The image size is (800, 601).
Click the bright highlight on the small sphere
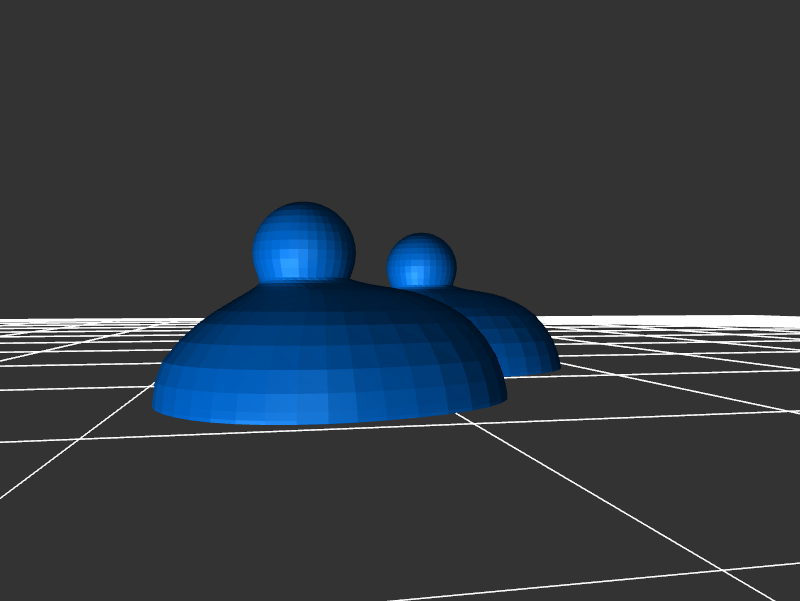(411, 272)
